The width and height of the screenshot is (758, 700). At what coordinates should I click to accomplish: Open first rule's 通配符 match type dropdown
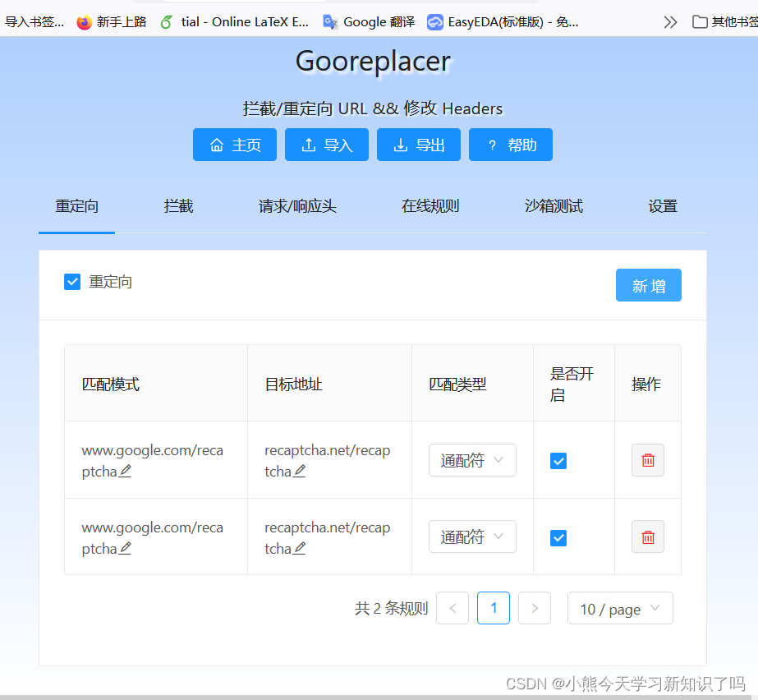click(x=472, y=460)
